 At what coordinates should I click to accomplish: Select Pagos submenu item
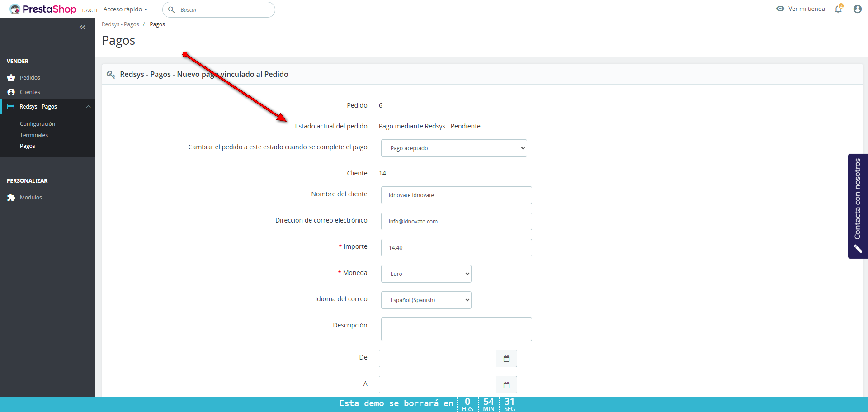(28, 146)
